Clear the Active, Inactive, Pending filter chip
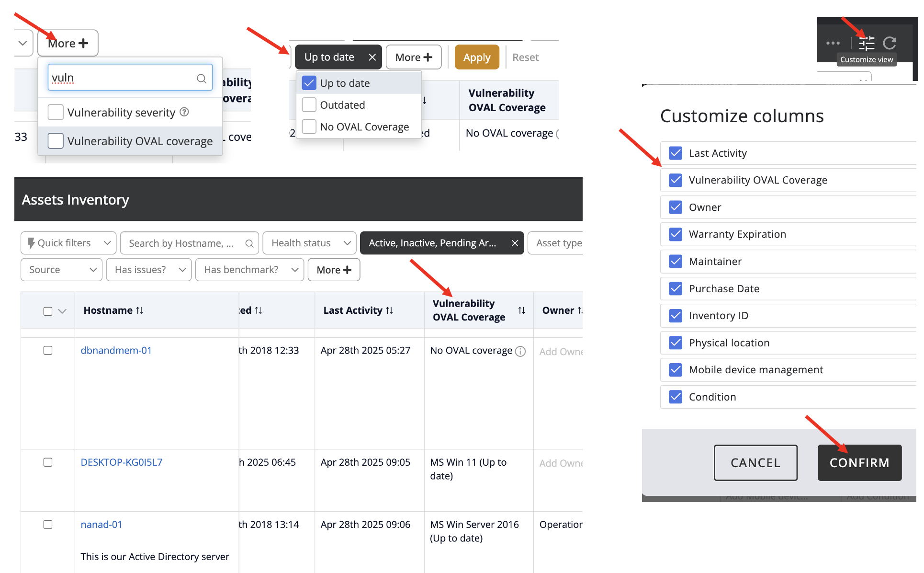 click(x=515, y=243)
